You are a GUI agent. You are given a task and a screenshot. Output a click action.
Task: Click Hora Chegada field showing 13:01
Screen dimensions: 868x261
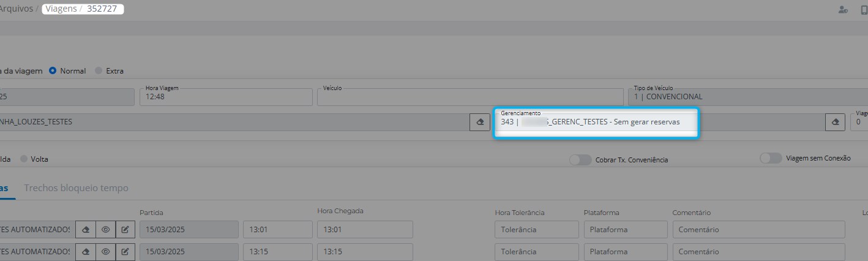365,230
